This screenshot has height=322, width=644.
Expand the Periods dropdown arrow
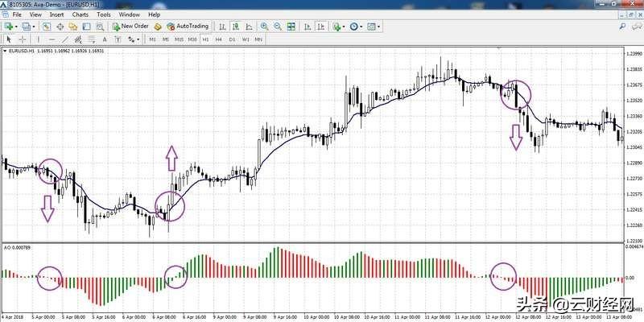(x=361, y=27)
